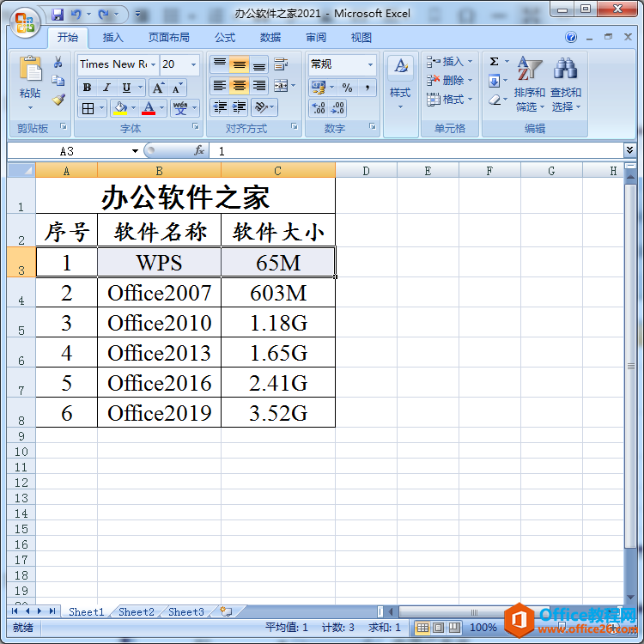
Task: Select cell B4 containing Office2007
Action: [x=160, y=293]
